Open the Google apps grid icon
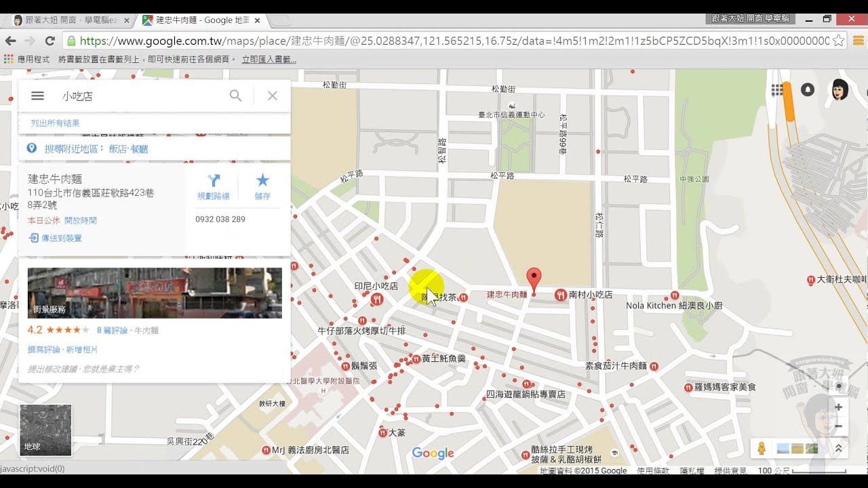 click(777, 89)
